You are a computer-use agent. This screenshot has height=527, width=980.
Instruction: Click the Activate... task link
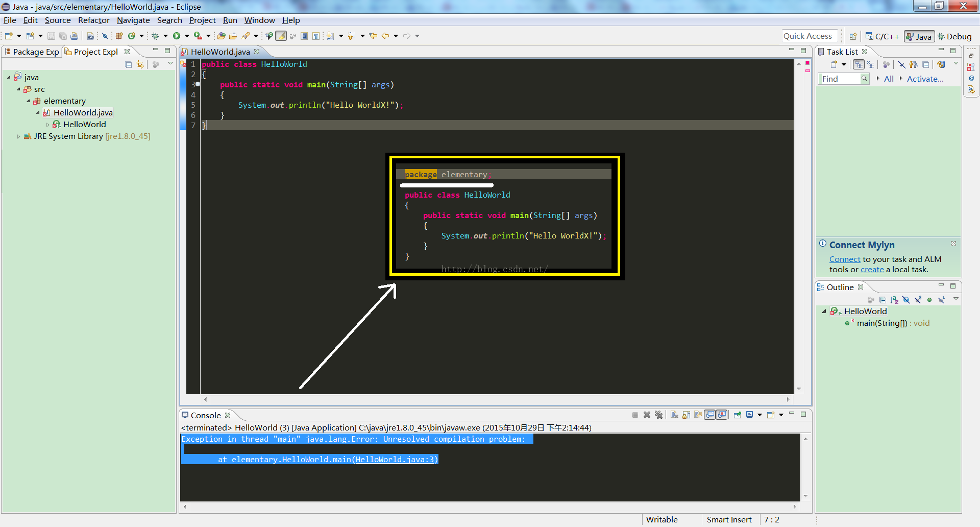coord(925,79)
